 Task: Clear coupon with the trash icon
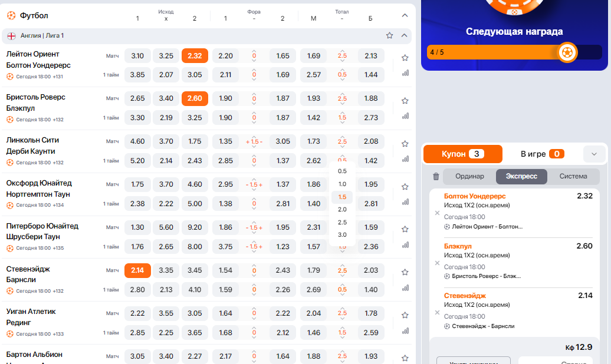(436, 176)
